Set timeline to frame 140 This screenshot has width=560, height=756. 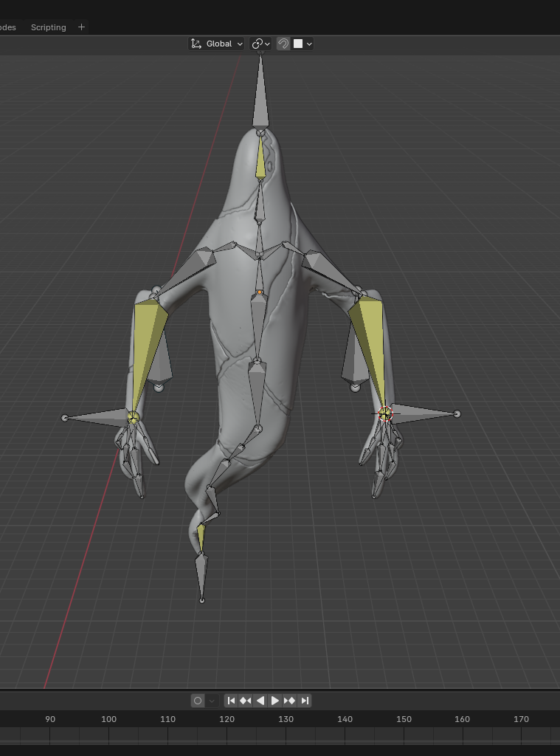point(345,719)
